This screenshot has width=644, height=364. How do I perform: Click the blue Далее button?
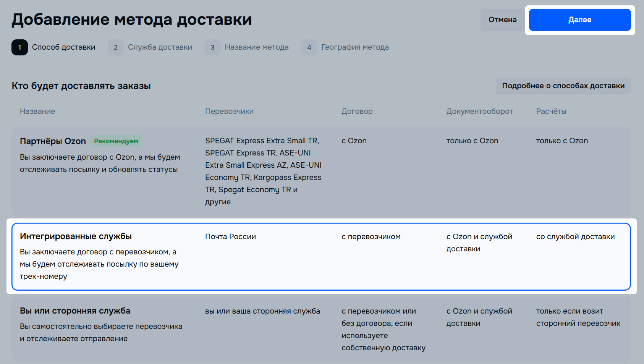coord(579,20)
